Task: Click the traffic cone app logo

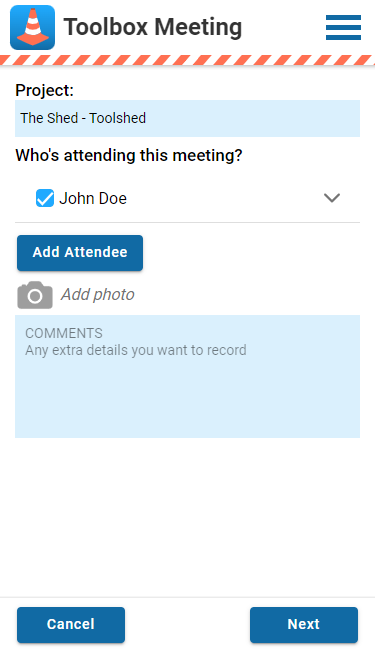Action: coord(32,27)
